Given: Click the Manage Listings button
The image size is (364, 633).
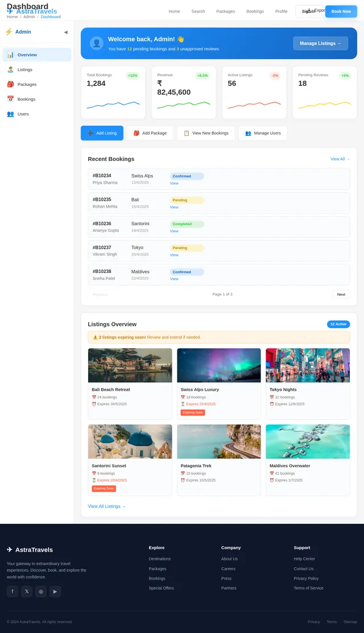Looking at the screenshot, I should pos(320,43).
